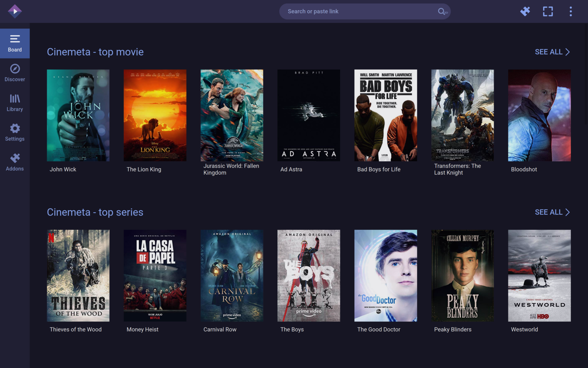This screenshot has width=588, height=368.
Task: Open the Discover compass icon
Action: click(15, 69)
